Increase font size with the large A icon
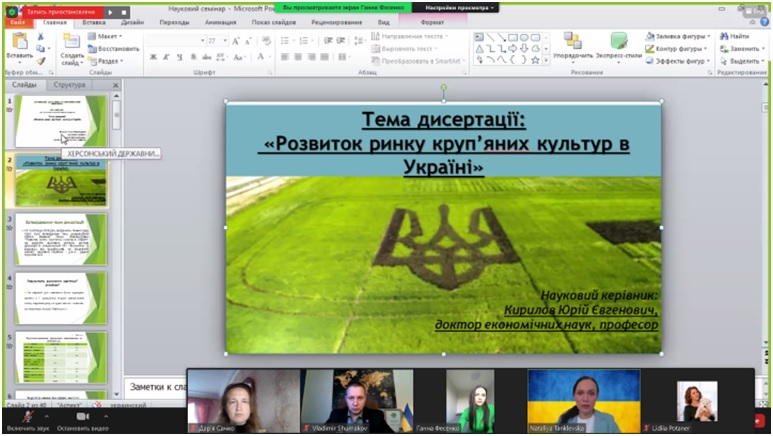The image size is (773, 436). [236, 41]
